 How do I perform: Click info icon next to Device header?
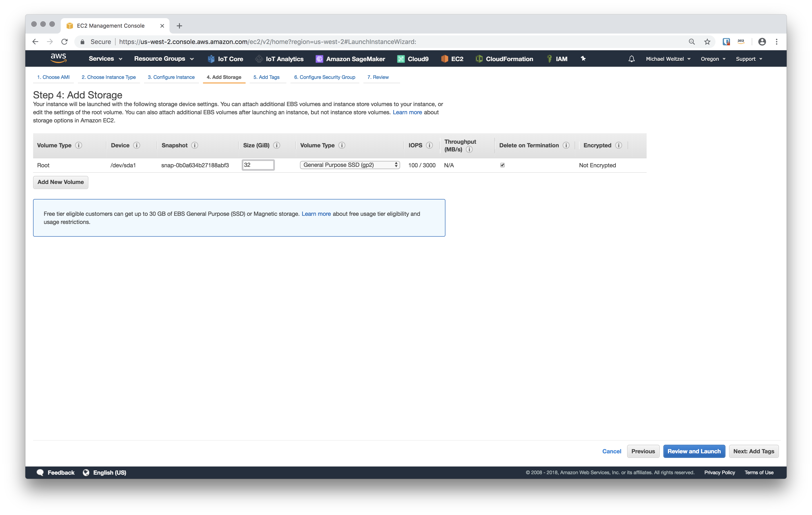pyautogui.click(x=137, y=146)
